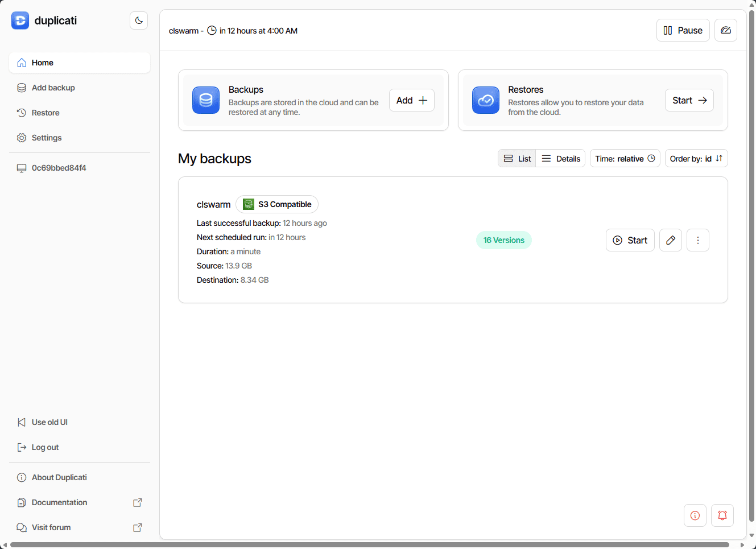Click the Restore history icon

pyautogui.click(x=22, y=113)
